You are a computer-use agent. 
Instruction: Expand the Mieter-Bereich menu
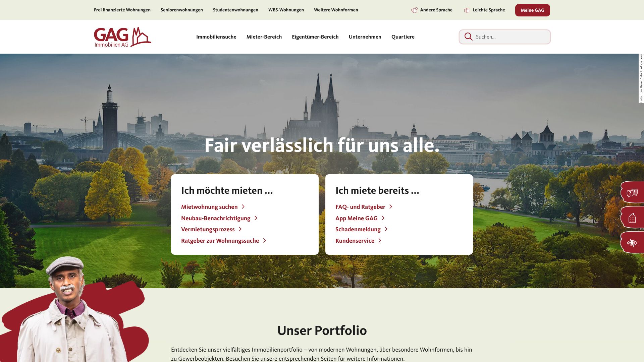tap(264, 37)
